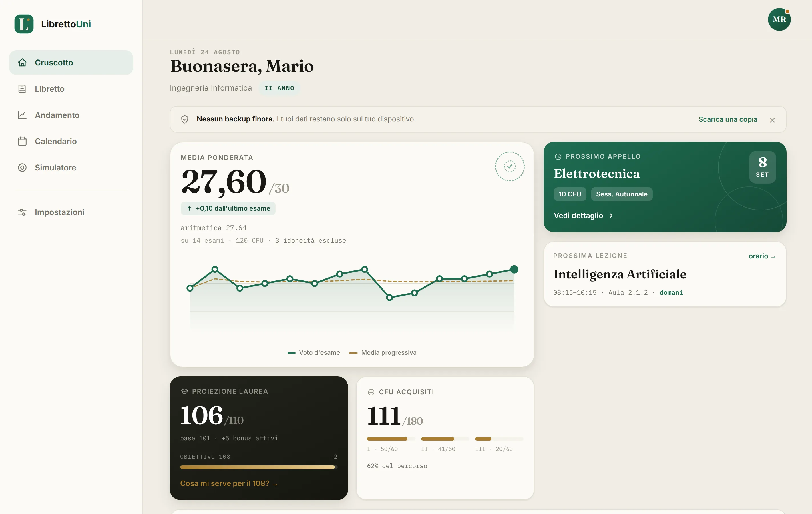Click Cosa mi serve per il 108?

pyautogui.click(x=229, y=483)
